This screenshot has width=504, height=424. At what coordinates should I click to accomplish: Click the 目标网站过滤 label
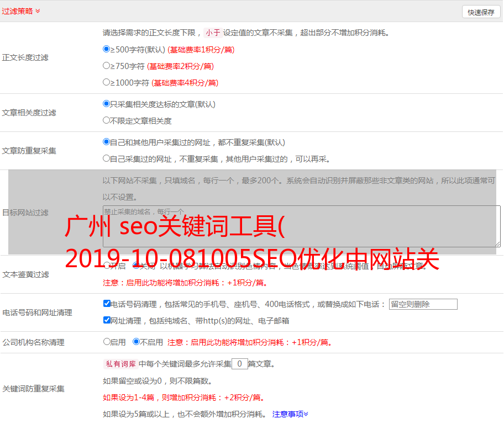coord(25,213)
